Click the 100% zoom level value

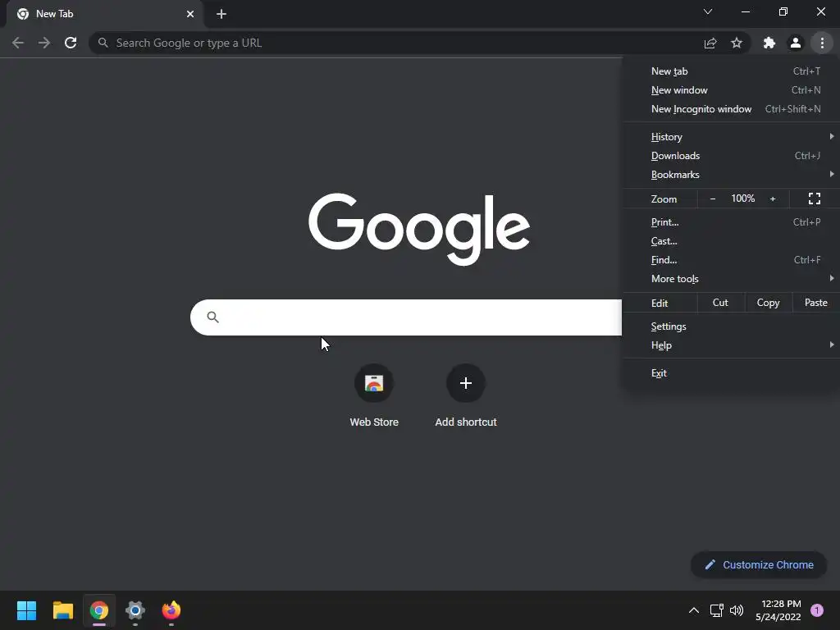pyautogui.click(x=743, y=199)
